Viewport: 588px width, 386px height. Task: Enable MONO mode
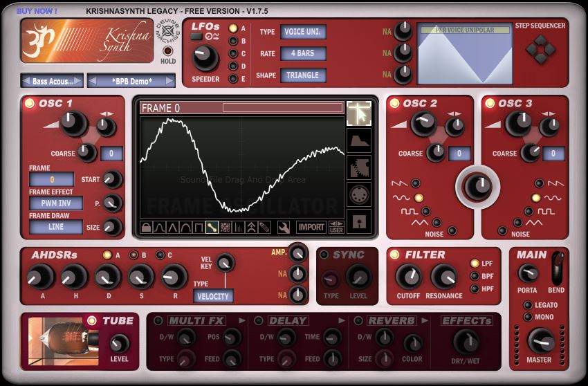click(528, 317)
